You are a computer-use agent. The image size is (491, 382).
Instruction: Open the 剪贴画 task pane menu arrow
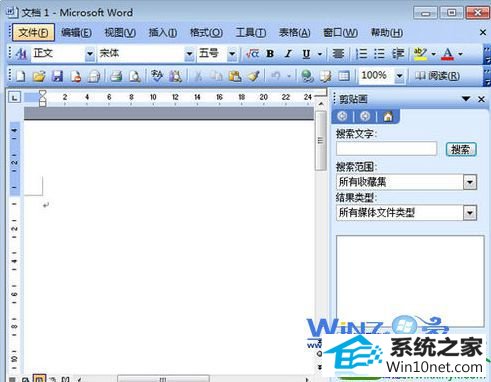[466, 99]
